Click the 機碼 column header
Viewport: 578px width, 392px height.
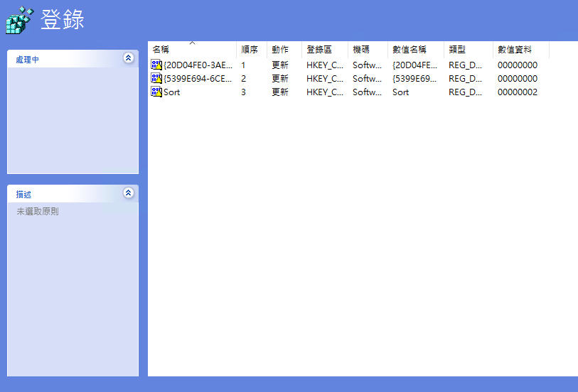[x=361, y=50]
